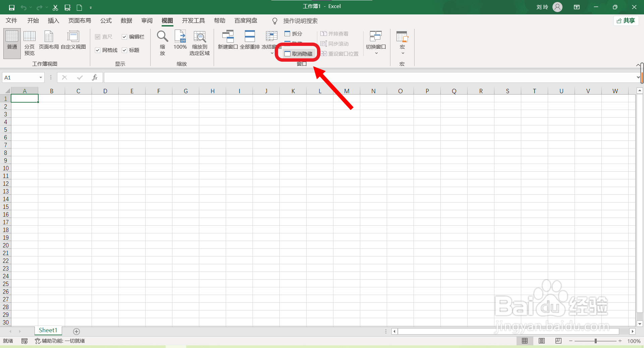Click the 100% zoom ribbon icon
The image size is (644, 348).
180,40
